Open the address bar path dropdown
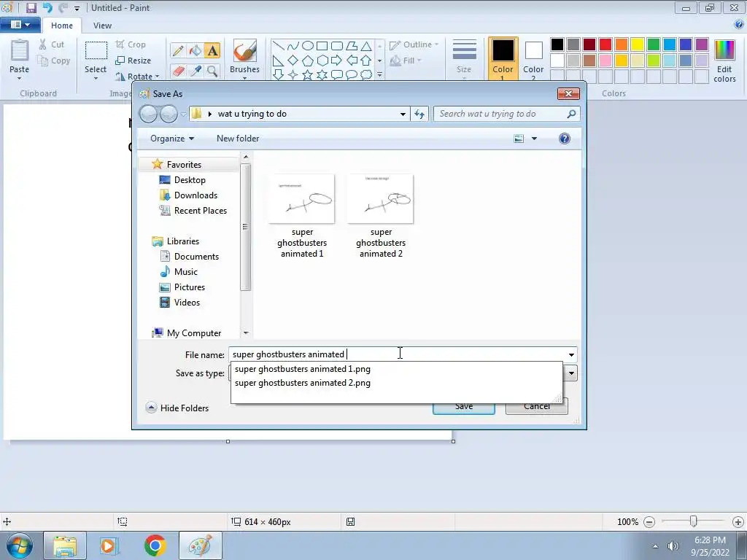The height and width of the screenshot is (560, 747). pos(403,114)
